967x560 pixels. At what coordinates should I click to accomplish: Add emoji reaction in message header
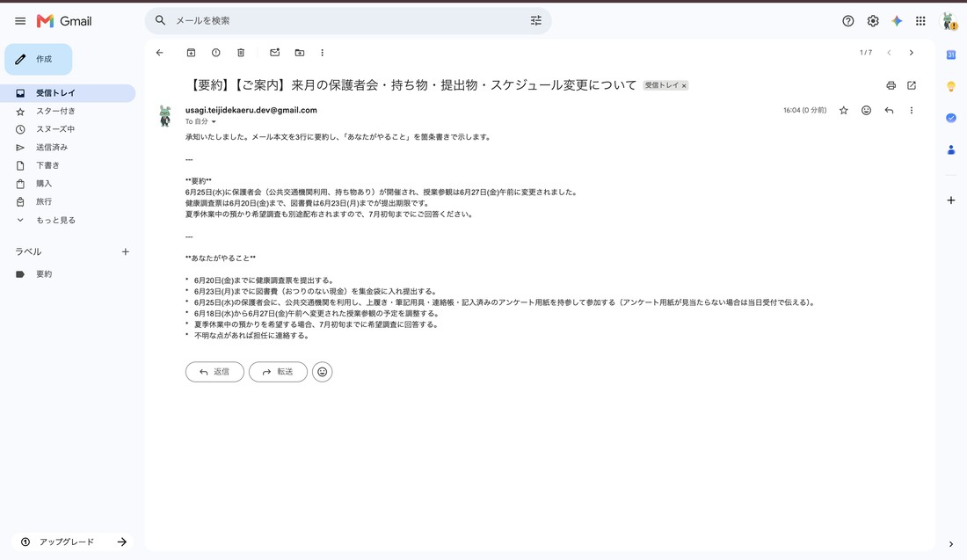[867, 111]
